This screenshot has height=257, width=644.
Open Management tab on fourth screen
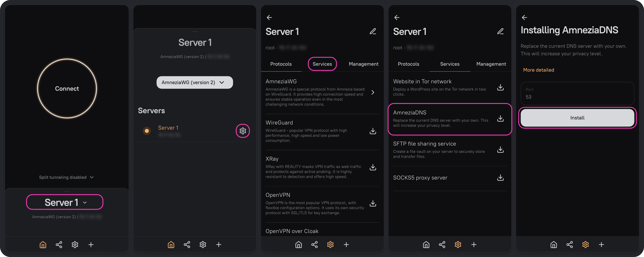(491, 64)
